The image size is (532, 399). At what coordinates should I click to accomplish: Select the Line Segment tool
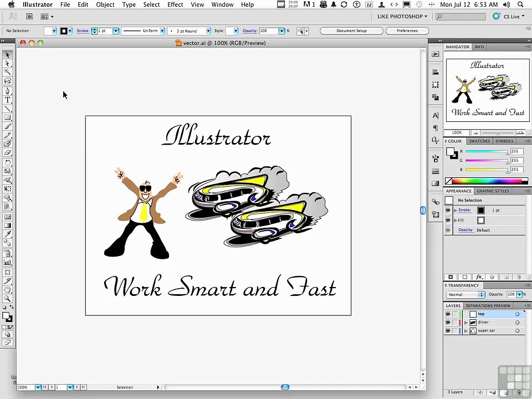pyautogui.click(x=7, y=109)
